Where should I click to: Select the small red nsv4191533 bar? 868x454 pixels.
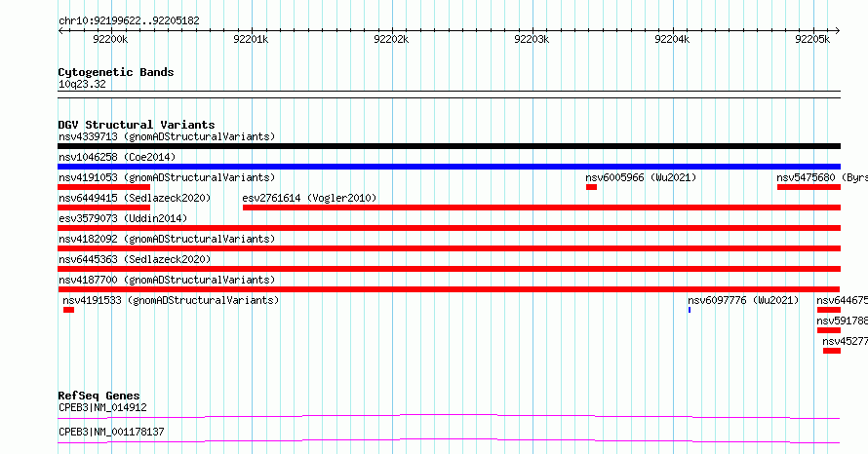click(x=68, y=310)
